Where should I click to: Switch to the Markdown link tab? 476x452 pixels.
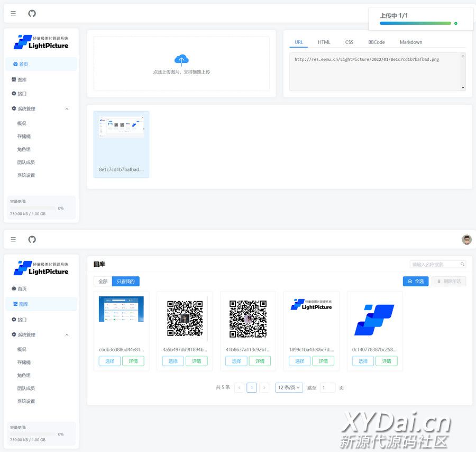point(411,42)
